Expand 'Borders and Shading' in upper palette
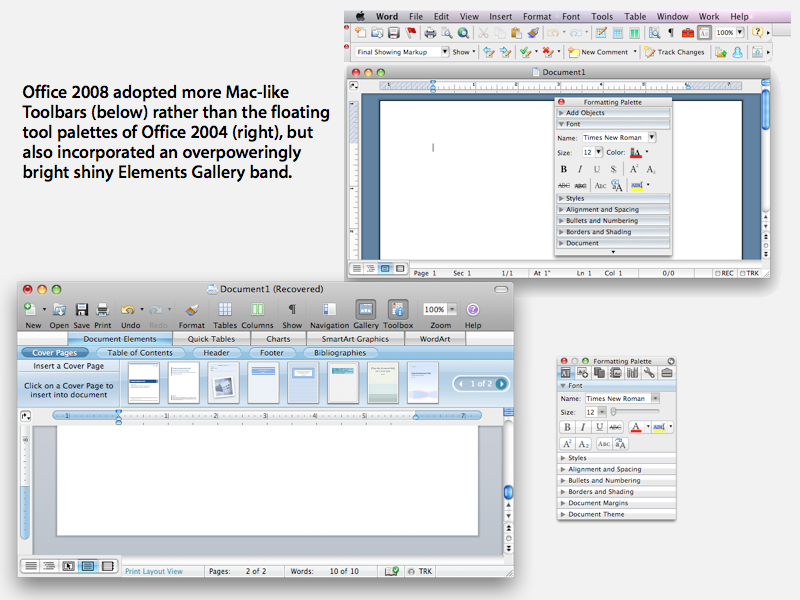The height and width of the screenshot is (600, 800). coord(613,232)
